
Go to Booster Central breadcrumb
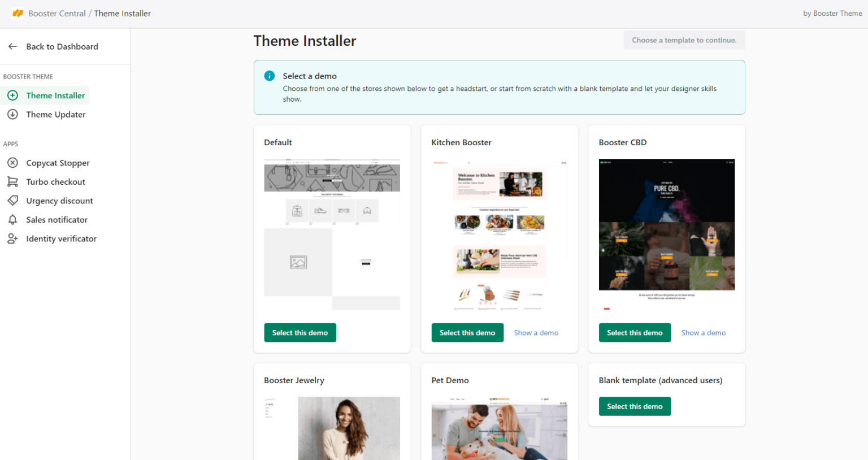coord(57,13)
